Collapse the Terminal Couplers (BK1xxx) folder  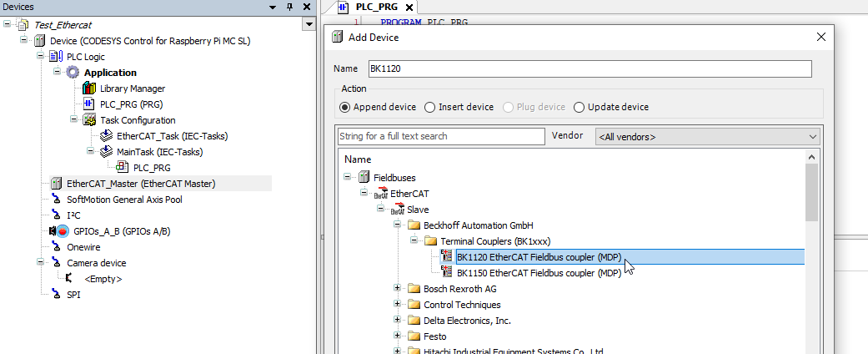coord(414,241)
